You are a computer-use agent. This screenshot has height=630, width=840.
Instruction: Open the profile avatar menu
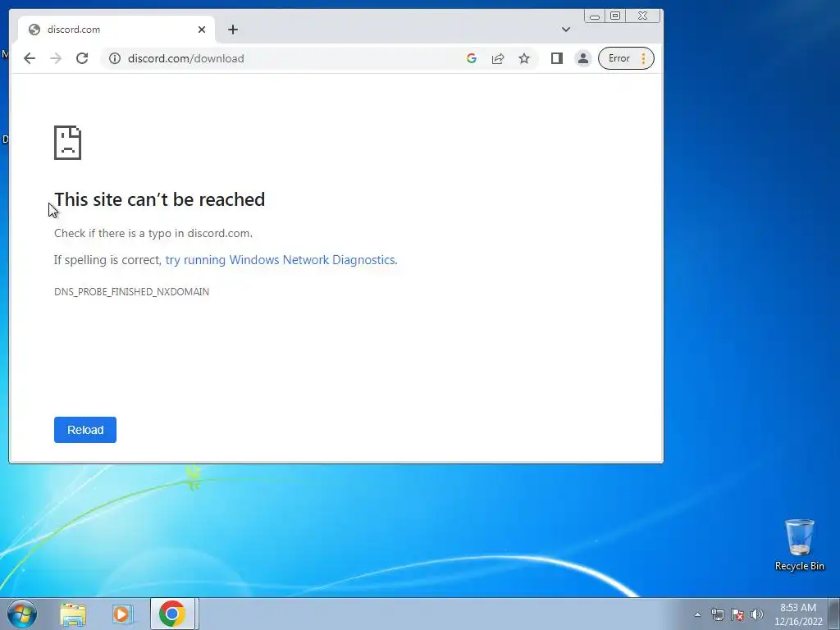point(583,58)
